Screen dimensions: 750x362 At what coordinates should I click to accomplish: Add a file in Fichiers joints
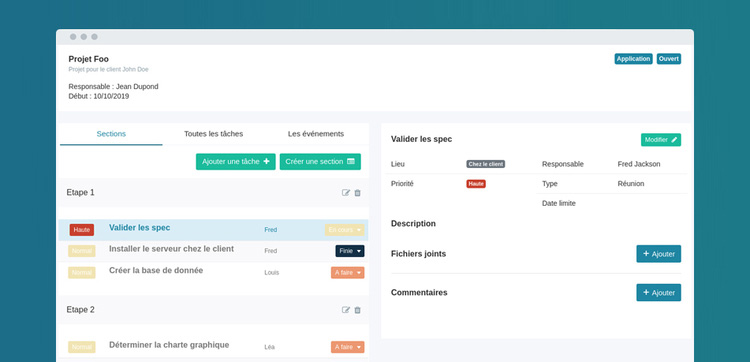pos(658,254)
